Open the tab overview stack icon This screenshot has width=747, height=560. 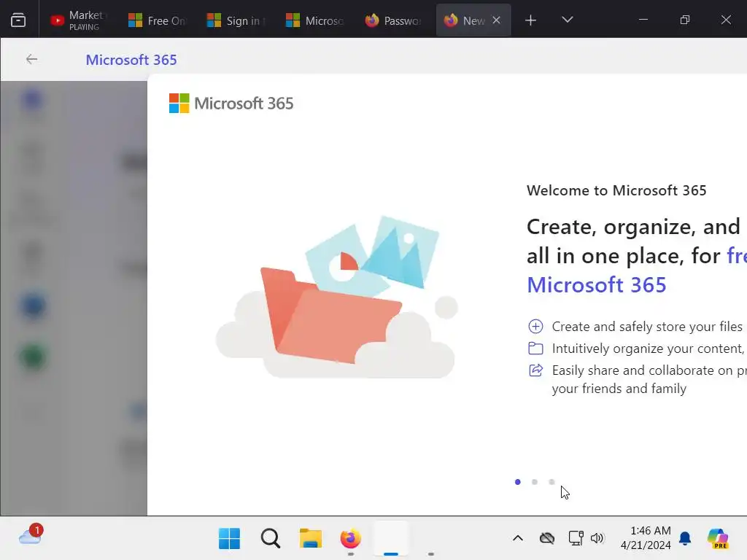tap(18, 20)
